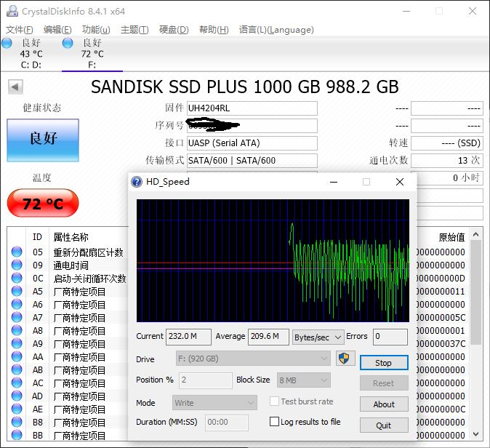490x448 pixels.
Task: Click the transfer mode SATA/600 field
Action: pos(252,161)
